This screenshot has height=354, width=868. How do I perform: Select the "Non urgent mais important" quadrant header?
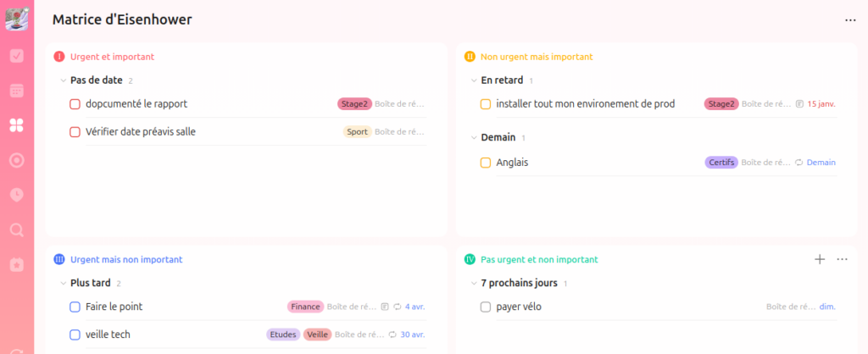coord(536,57)
